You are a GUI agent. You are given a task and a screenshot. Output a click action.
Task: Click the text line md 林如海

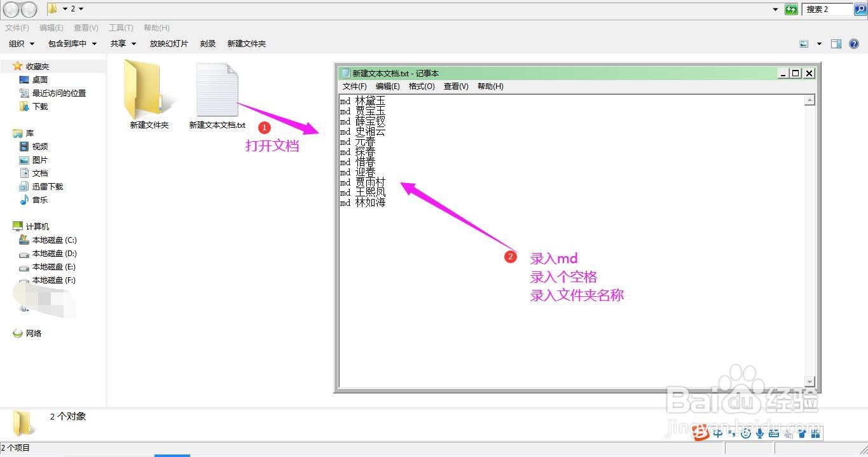[x=362, y=203]
